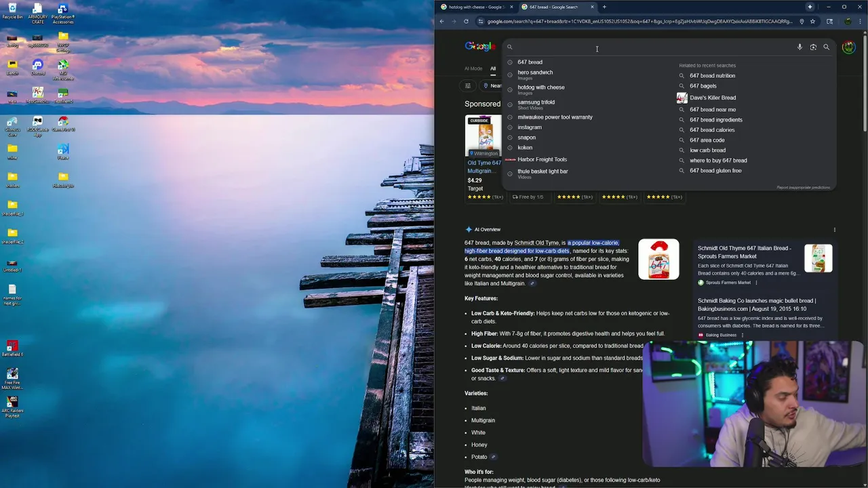Image resolution: width=868 pixels, height=488 pixels.
Task: Open Glorious Core desktop shortcut
Action: pos(12,126)
